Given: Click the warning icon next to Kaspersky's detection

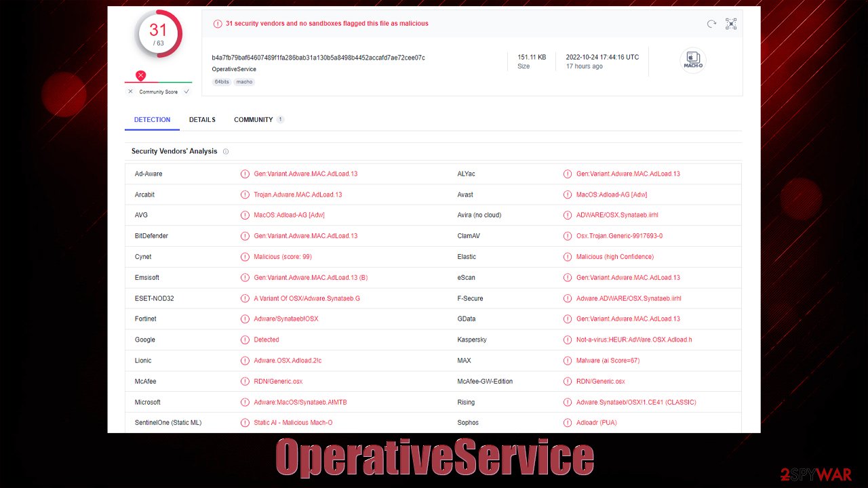Looking at the screenshot, I should (x=568, y=340).
